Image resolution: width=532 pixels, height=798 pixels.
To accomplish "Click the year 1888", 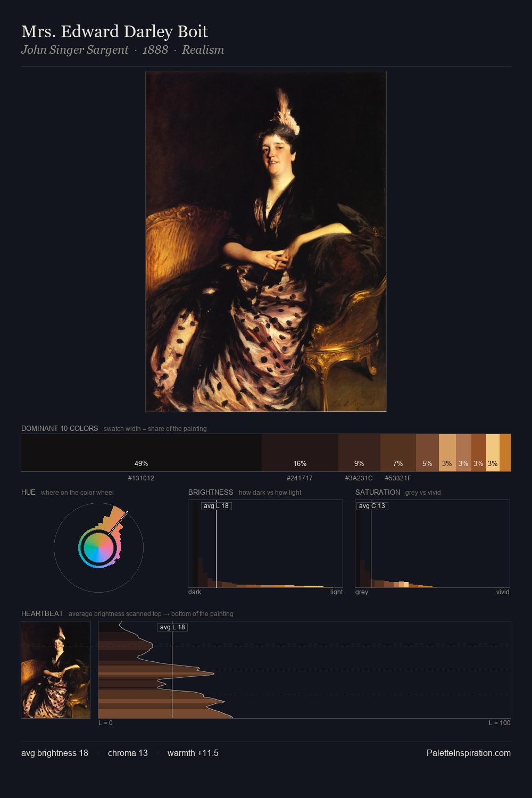I will point(155,49).
